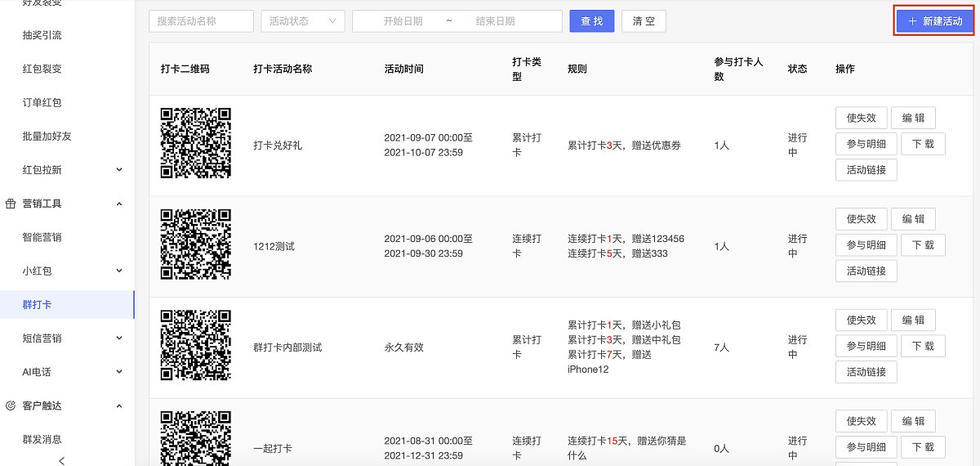Click the 7人 participant count
The height and width of the screenshot is (466, 980).
click(721, 347)
